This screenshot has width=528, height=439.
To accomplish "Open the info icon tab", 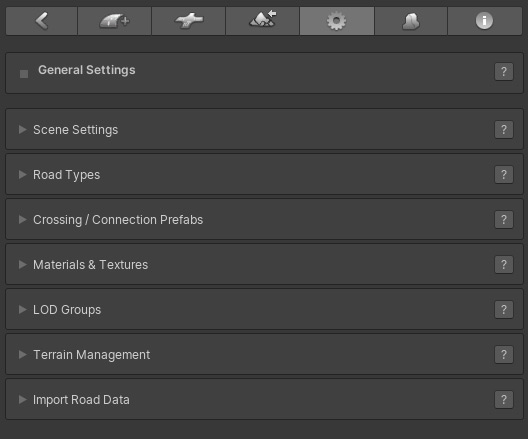I will pyautogui.click(x=485, y=21).
